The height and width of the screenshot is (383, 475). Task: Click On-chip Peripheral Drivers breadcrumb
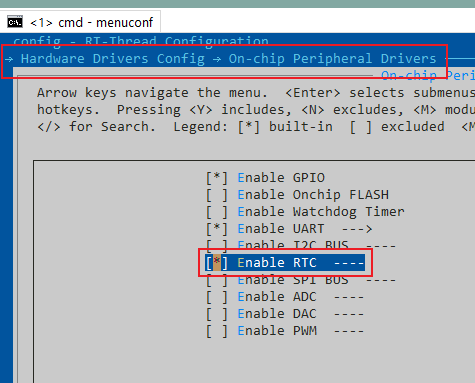pyautogui.click(x=332, y=59)
